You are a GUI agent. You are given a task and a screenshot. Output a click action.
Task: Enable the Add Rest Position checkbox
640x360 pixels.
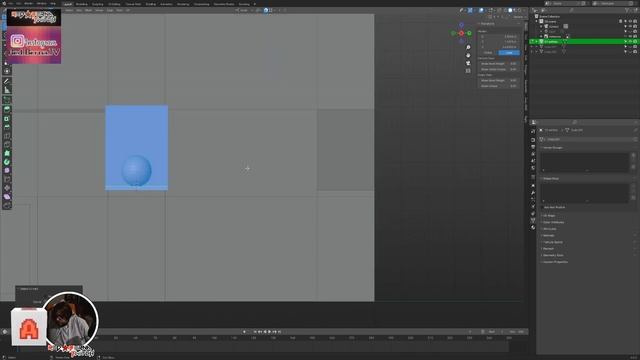543,207
